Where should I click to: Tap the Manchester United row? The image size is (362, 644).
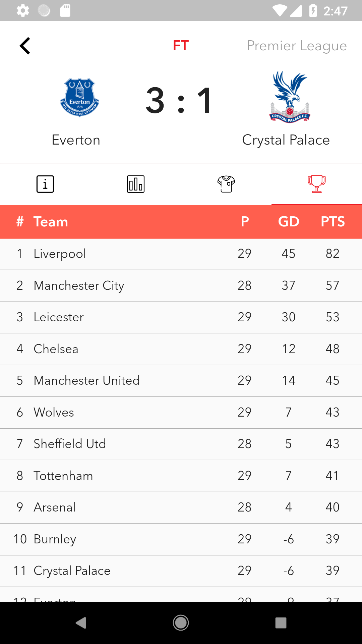coord(181,381)
